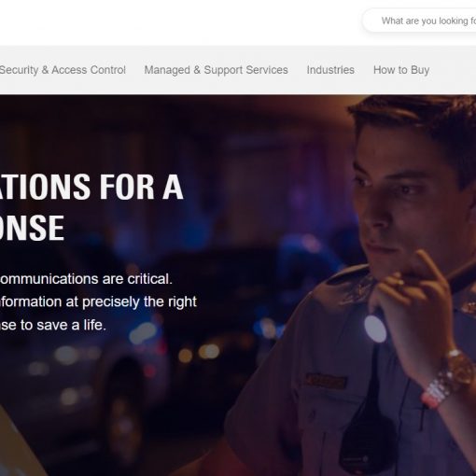Select How to Buy in navigation
The image size is (476, 476).
point(401,70)
